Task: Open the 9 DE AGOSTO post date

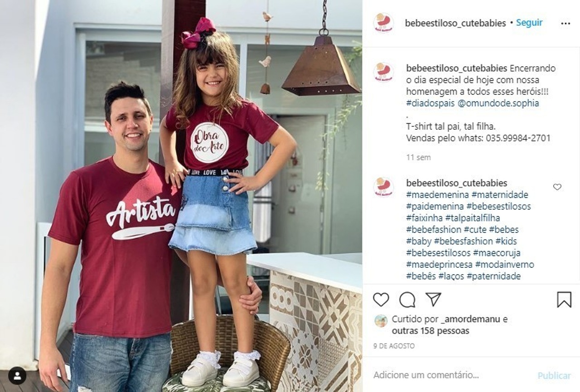Action: click(x=394, y=346)
